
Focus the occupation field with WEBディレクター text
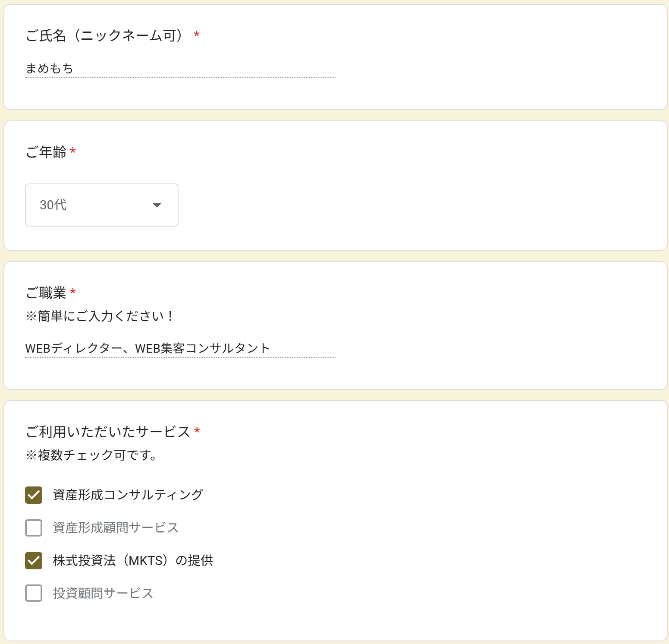tap(180, 348)
